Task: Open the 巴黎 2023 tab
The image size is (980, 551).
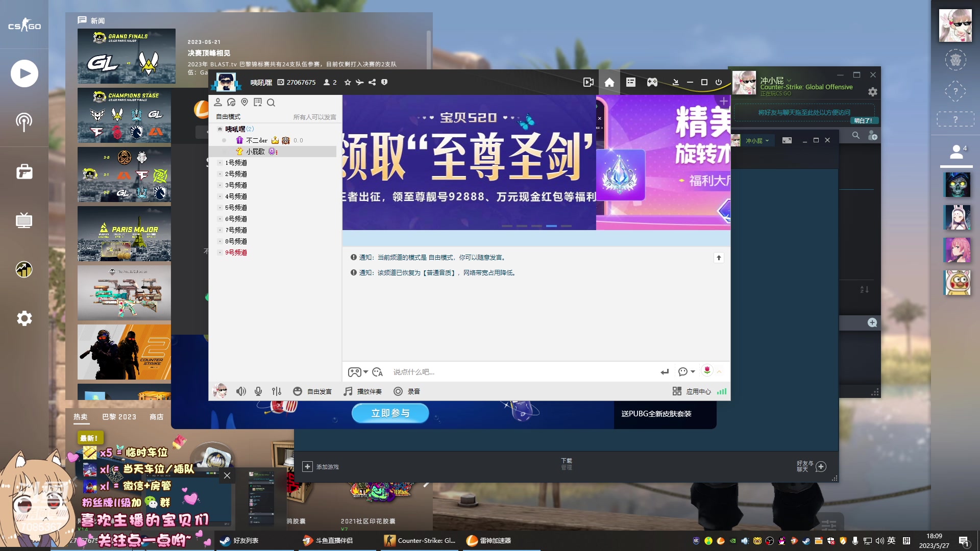Action: click(119, 417)
